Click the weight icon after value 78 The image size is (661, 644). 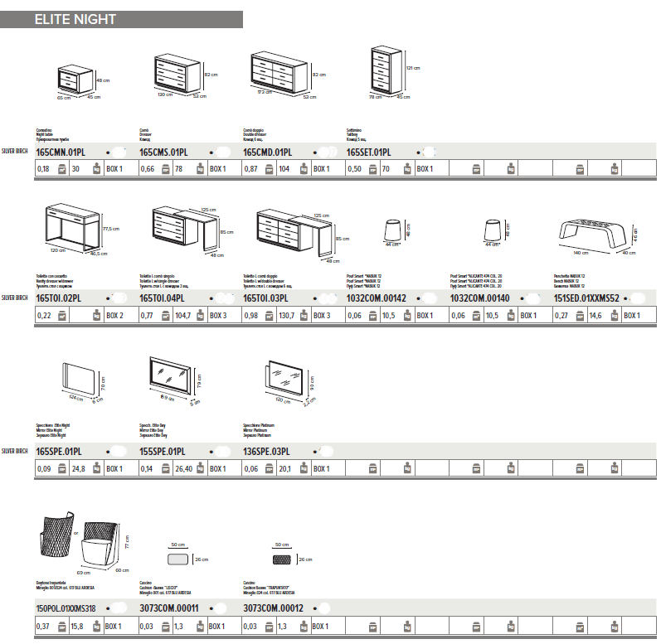pyautogui.click(x=200, y=169)
